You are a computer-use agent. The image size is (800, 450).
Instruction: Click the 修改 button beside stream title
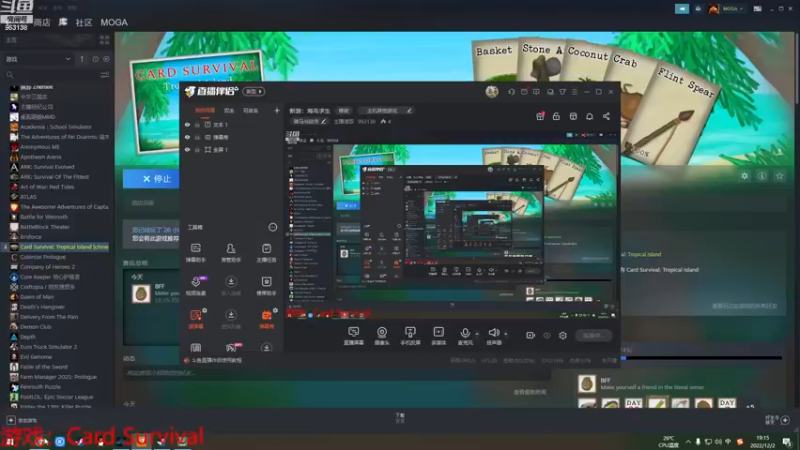(344, 111)
